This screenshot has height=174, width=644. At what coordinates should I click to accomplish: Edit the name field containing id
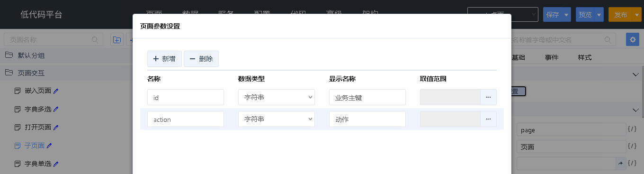186,97
